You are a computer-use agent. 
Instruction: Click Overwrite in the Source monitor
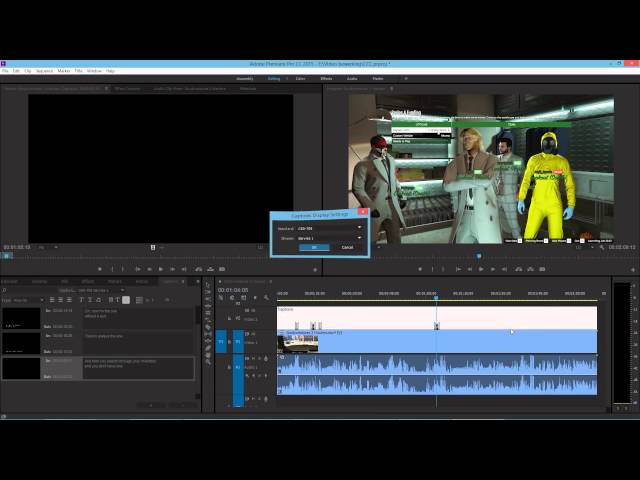211,269
